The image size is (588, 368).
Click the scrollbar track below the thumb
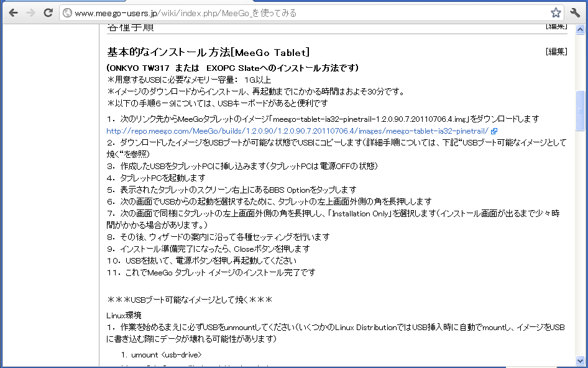[x=581, y=249]
